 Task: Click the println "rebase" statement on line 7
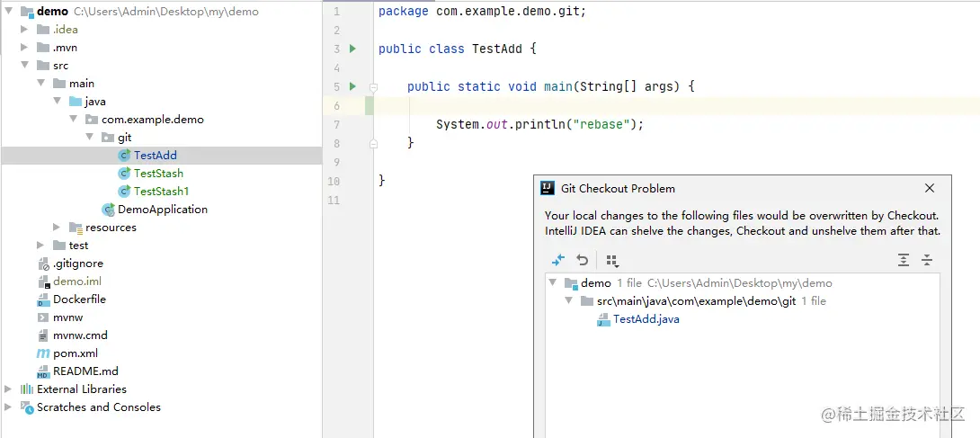pos(540,124)
